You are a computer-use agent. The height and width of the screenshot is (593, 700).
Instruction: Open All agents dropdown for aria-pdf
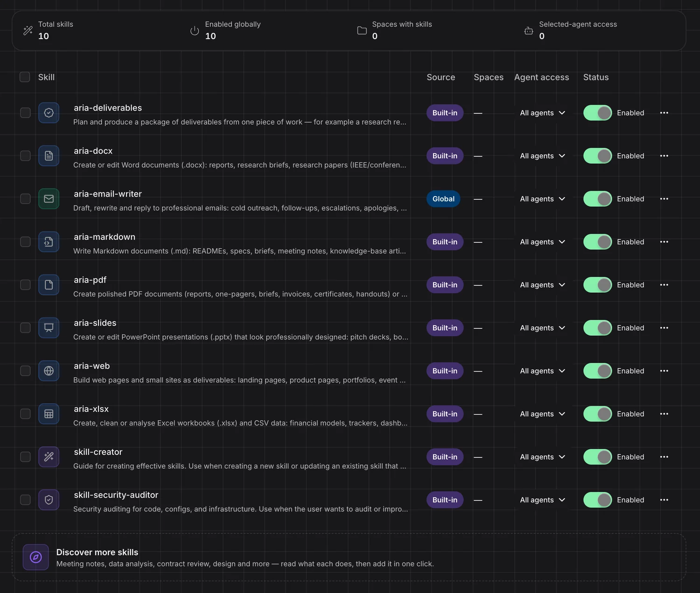pos(542,285)
